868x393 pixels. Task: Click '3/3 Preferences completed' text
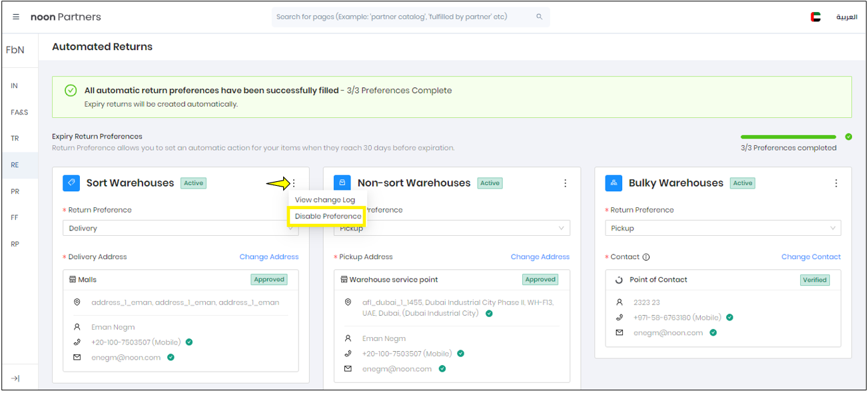pos(789,148)
